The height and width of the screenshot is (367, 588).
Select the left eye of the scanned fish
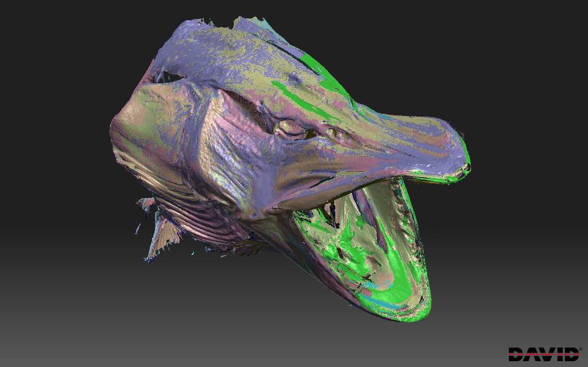(x=284, y=127)
